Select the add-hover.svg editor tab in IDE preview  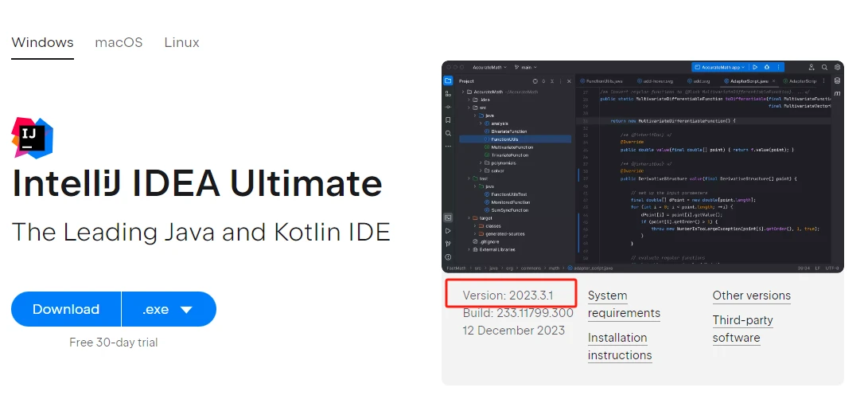(656, 81)
